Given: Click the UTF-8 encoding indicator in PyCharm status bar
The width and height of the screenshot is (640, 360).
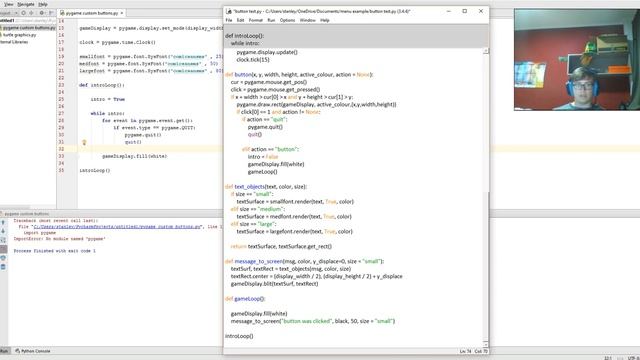Looking at the screenshot, I should pyautogui.click(x=634, y=358).
